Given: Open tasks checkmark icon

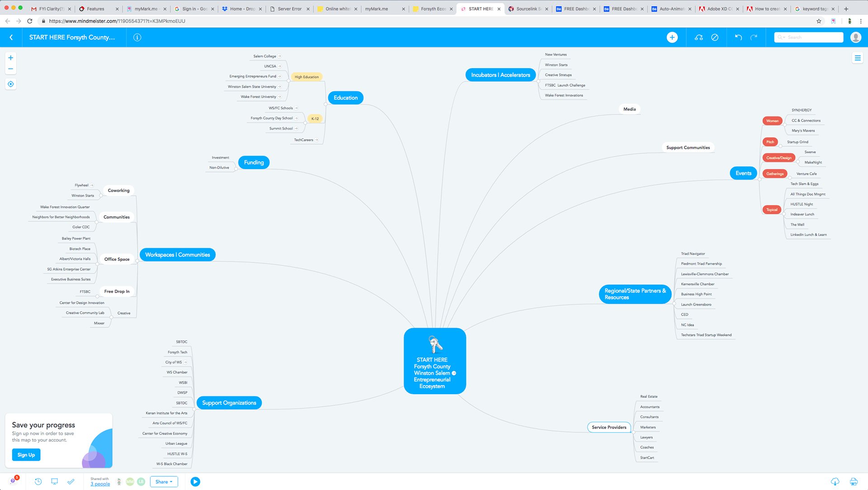Looking at the screenshot, I should 71,482.
